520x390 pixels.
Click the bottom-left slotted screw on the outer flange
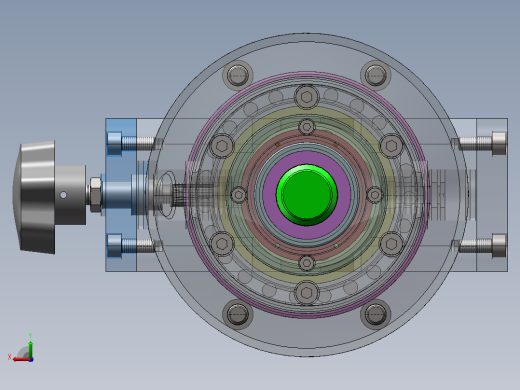pos(238,314)
